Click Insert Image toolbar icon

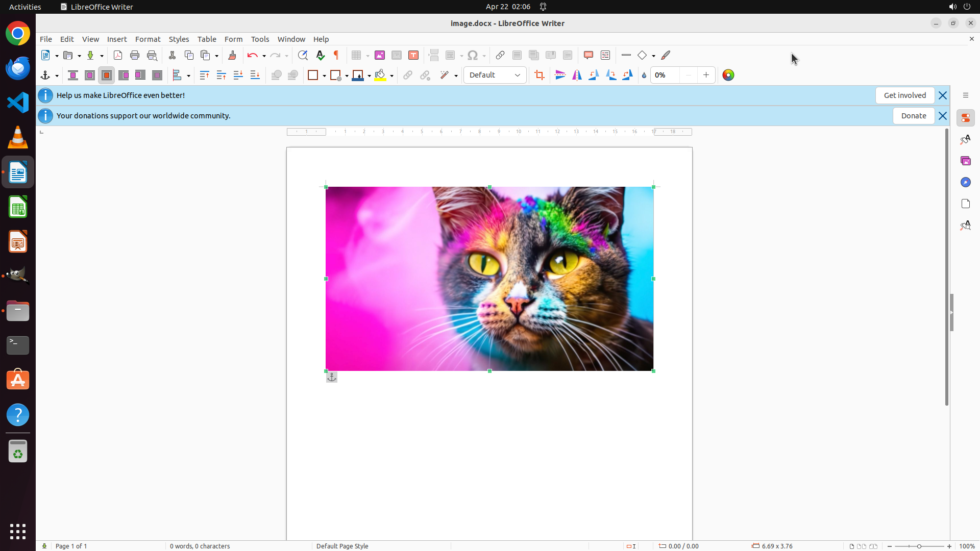[379, 55]
